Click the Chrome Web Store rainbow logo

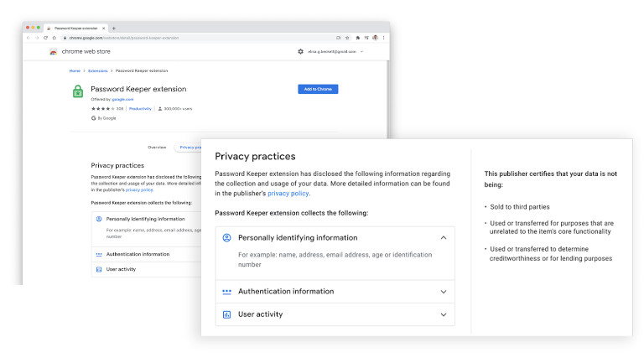point(54,52)
